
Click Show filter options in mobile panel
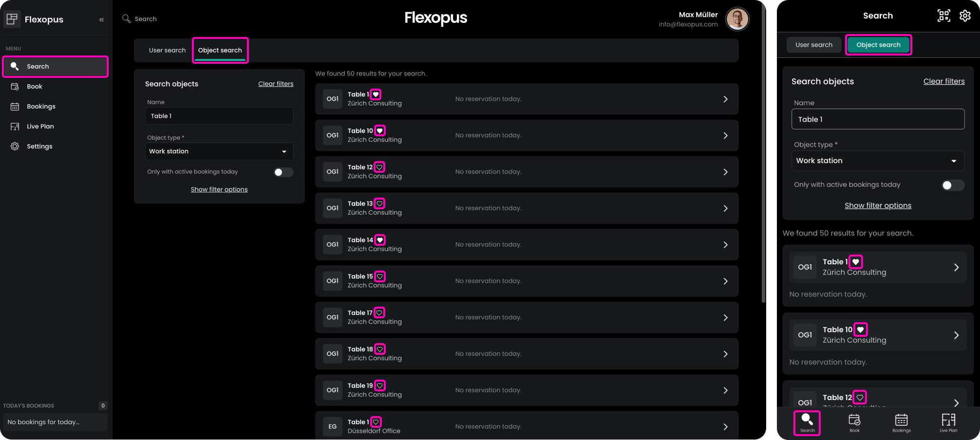pos(878,205)
